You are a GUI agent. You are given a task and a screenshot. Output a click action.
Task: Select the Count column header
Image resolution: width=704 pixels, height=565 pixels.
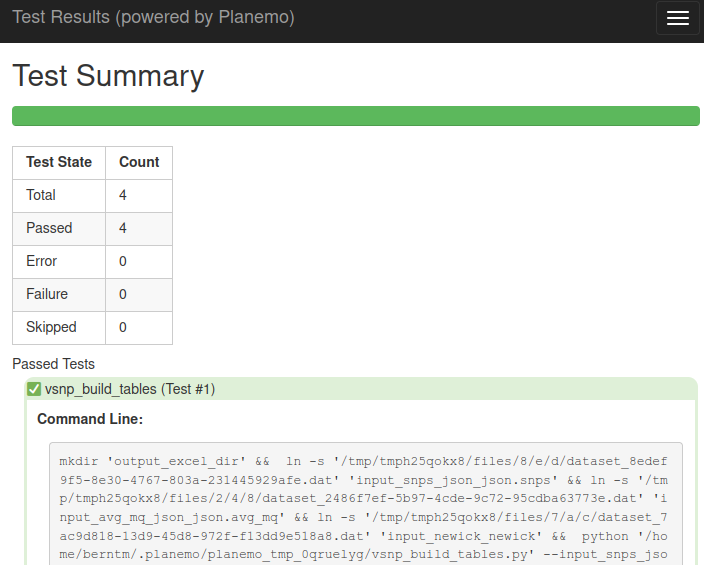click(x=139, y=162)
